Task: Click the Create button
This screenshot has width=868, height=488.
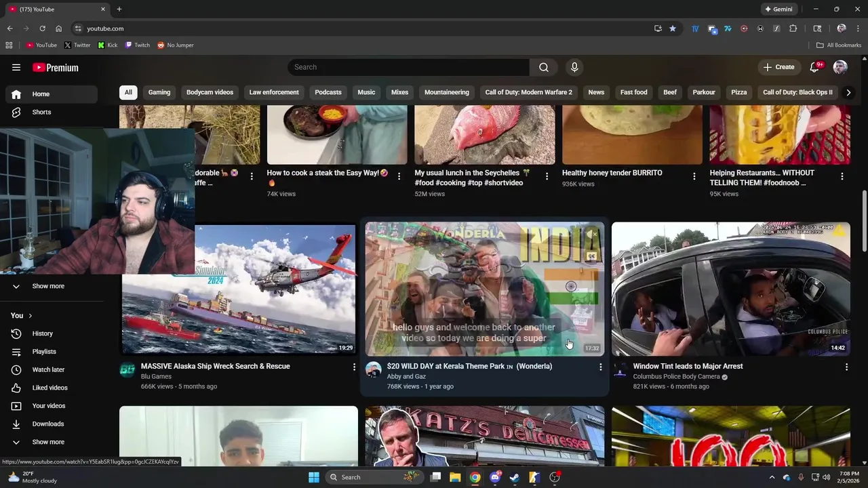Action: 778,67
